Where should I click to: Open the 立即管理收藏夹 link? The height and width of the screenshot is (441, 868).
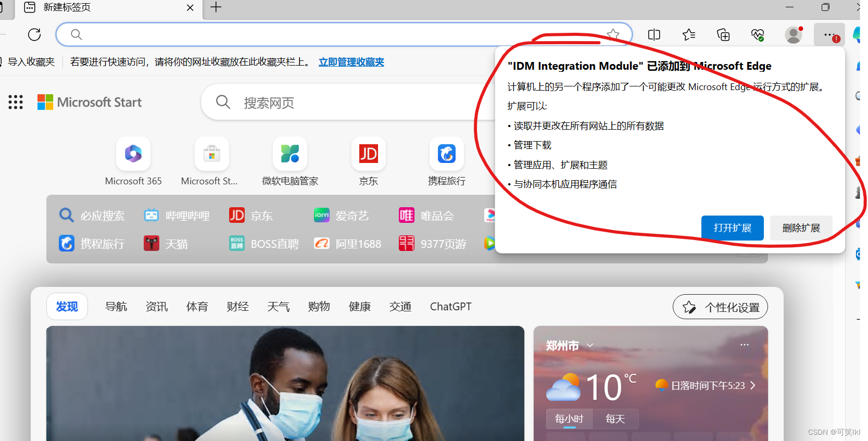(x=351, y=62)
